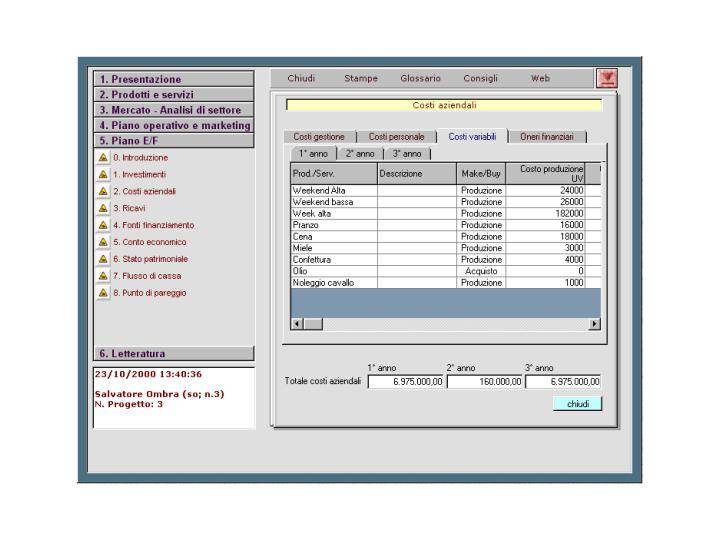Image resolution: width=720 pixels, height=540 pixels.
Task: Open the Web menu
Action: coord(540,78)
